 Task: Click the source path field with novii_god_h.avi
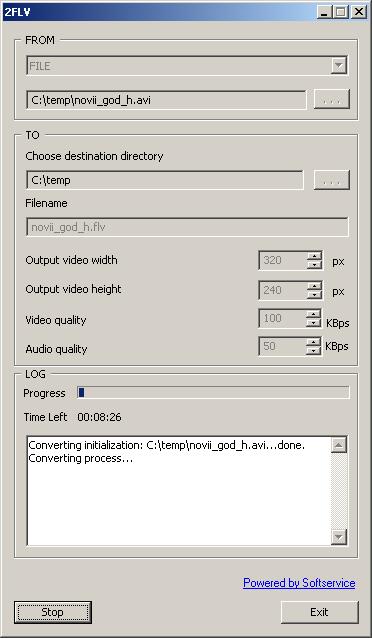tap(166, 100)
